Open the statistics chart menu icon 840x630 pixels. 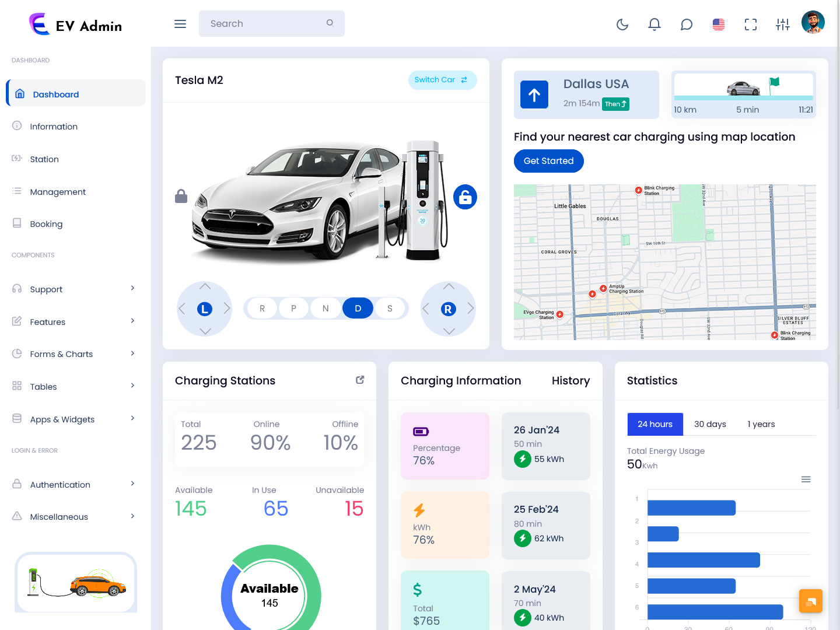pos(806,480)
